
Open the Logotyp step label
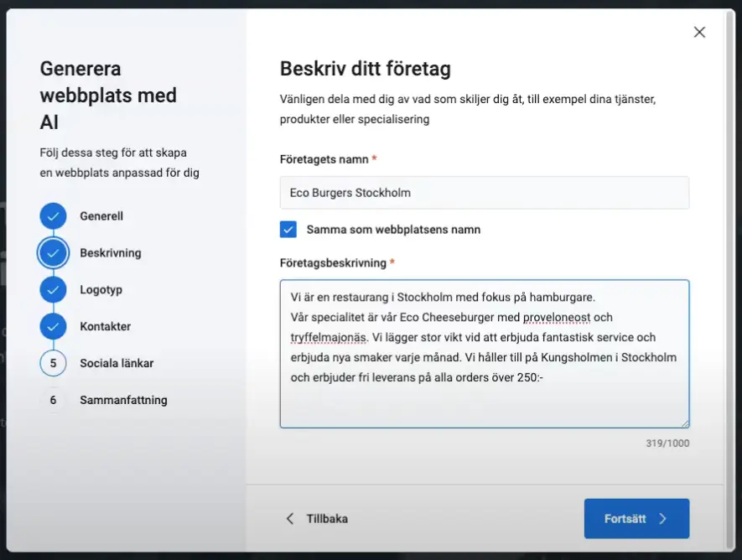[x=101, y=289]
